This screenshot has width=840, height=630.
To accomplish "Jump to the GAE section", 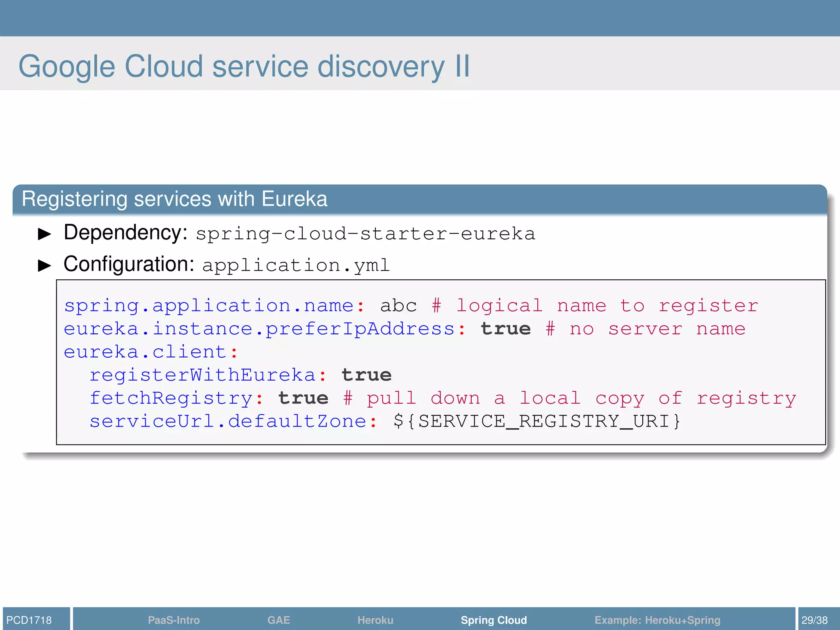I will (278, 620).
